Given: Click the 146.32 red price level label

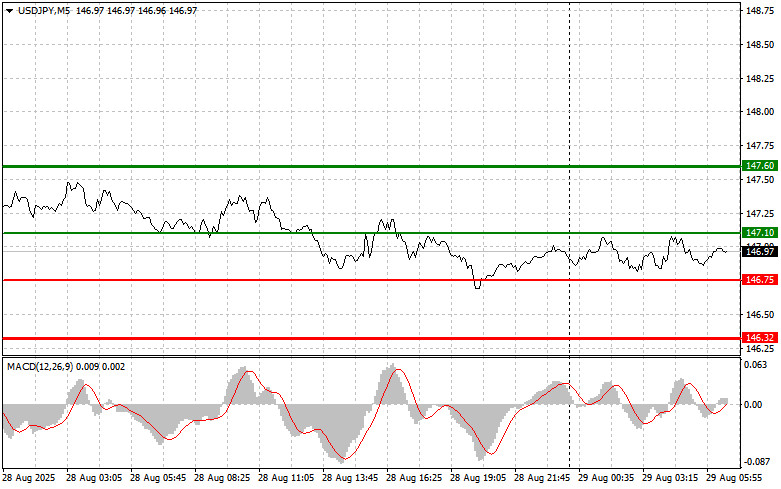Looking at the screenshot, I should pos(760,338).
